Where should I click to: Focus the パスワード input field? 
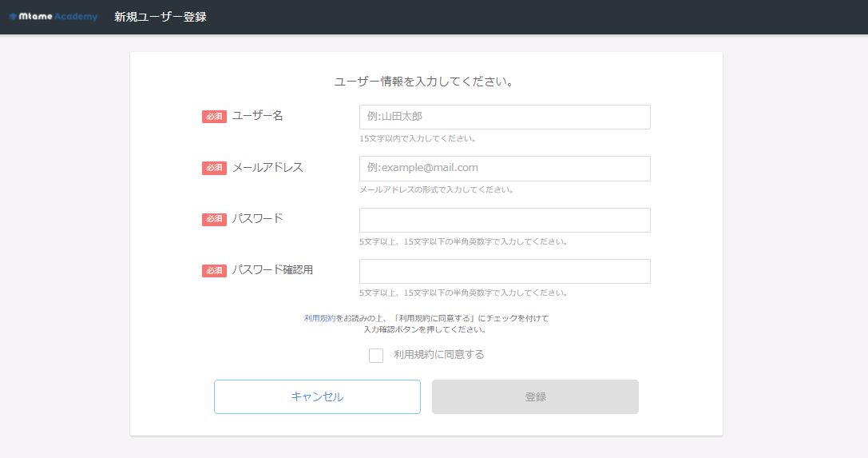point(505,220)
